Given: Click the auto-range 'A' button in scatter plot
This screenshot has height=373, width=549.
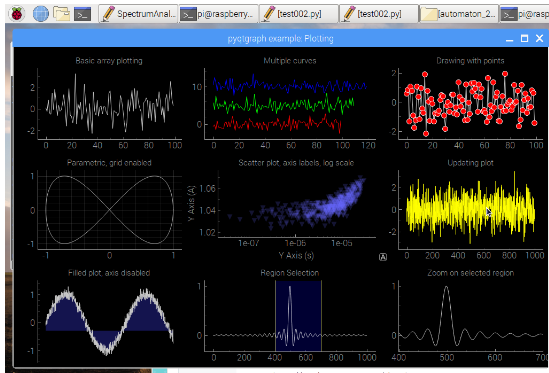Looking at the screenshot, I should pos(383,257).
